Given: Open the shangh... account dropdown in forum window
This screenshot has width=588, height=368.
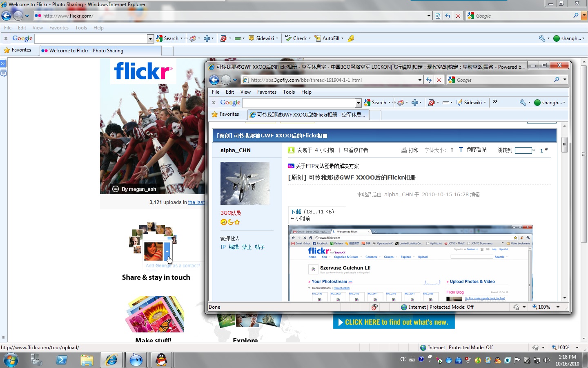Looking at the screenshot, I should click(550, 103).
